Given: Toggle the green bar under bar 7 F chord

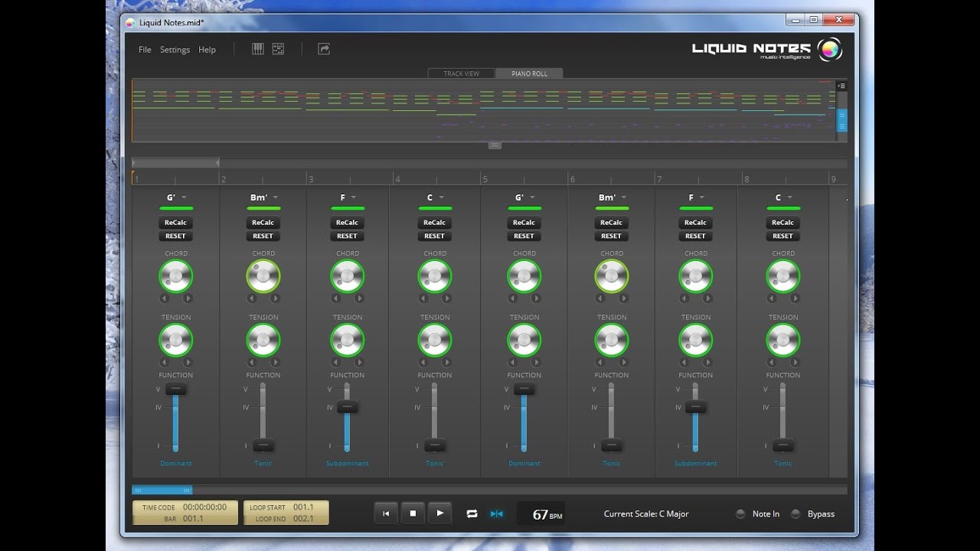Looking at the screenshot, I should tap(696, 208).
